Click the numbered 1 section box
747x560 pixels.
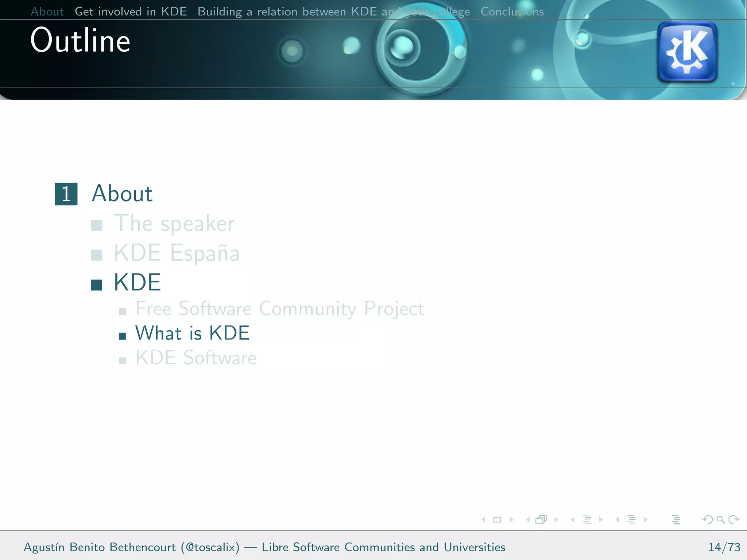click(x=66, y=194)
